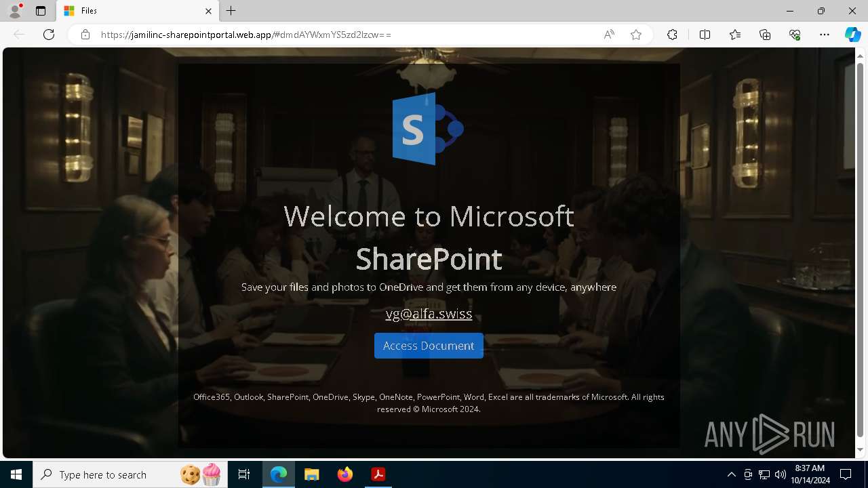Toggle split screen view icon

pyautogui.click(x=705, y=35)
